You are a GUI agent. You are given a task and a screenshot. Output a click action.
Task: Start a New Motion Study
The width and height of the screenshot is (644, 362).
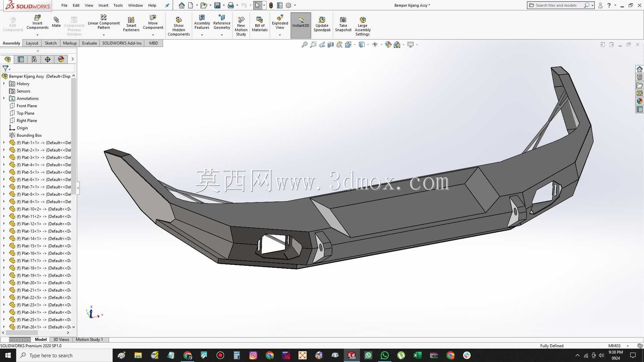(241, 26)
